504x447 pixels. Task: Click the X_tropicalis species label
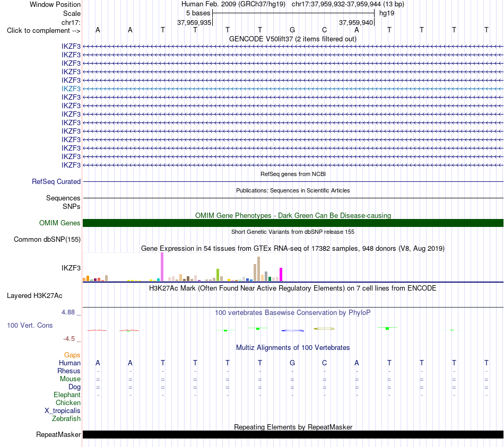click(x=63, y=411)
